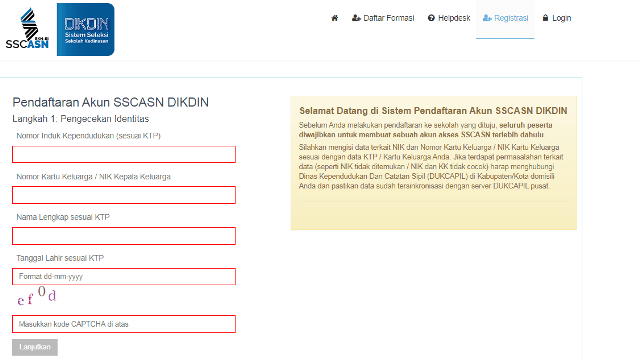Focus the Nama Lengkap sesuai KTP field
640x360 pixels.
point(124,236)
